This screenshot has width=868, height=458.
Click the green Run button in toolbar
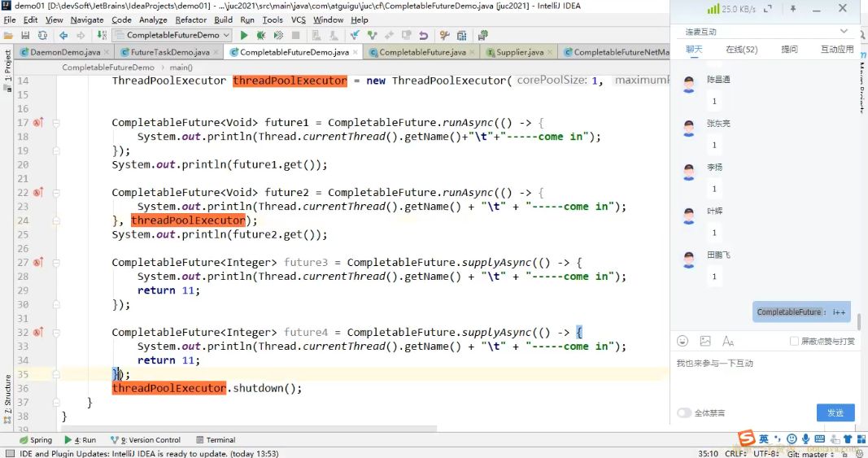(x=243, y=36)
